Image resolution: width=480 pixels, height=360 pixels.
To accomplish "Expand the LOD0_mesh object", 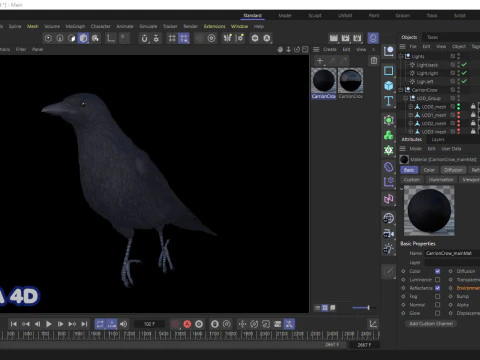I will tap(411, 107).
